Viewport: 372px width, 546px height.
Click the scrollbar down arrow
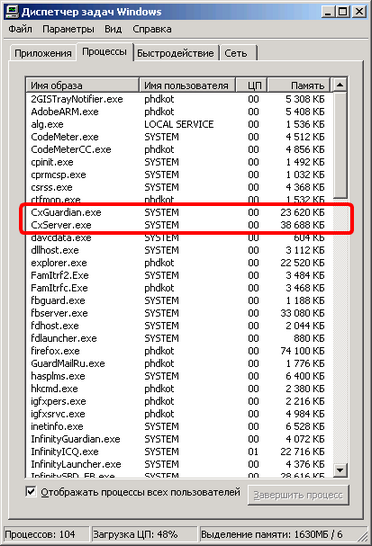coord(340,470)
